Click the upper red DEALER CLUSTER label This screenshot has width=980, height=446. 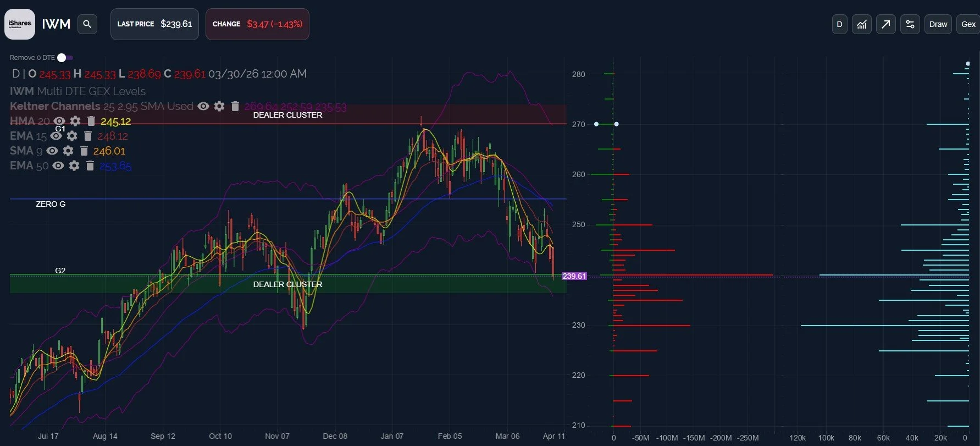pos(287,115)
